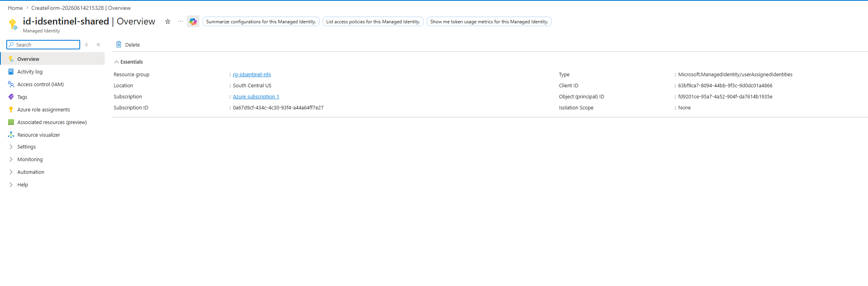Click the Delete button label
The image size is (868, 286).
[132, 45]
